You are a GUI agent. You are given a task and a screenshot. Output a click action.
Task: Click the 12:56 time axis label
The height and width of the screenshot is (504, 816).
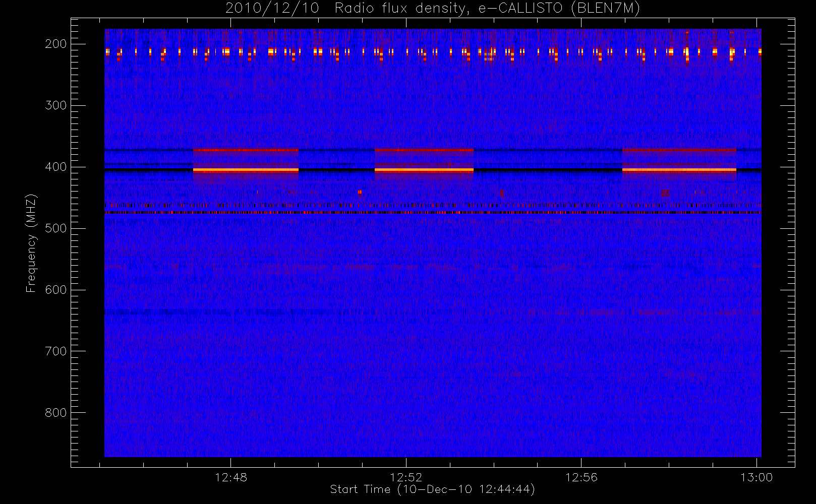pyautogui.click(x=581, y=477)
